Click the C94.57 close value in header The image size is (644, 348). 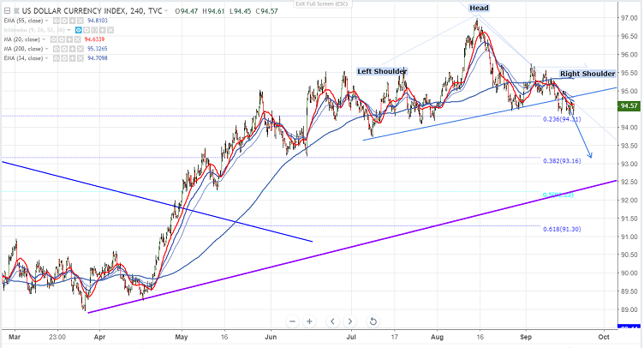[x=266, y=11]
